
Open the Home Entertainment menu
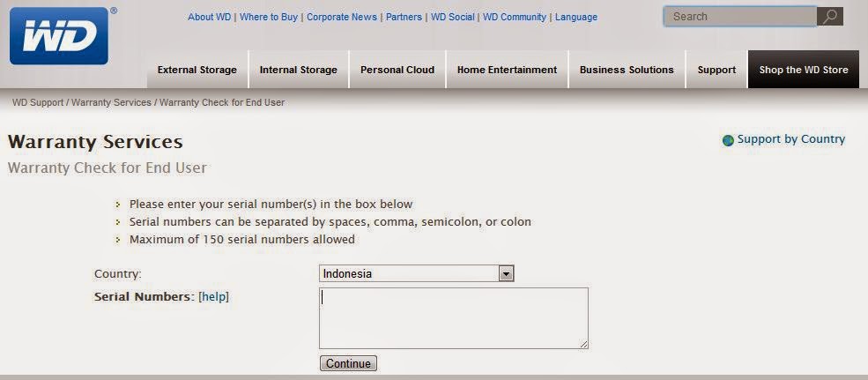click(x=507, y=70)
